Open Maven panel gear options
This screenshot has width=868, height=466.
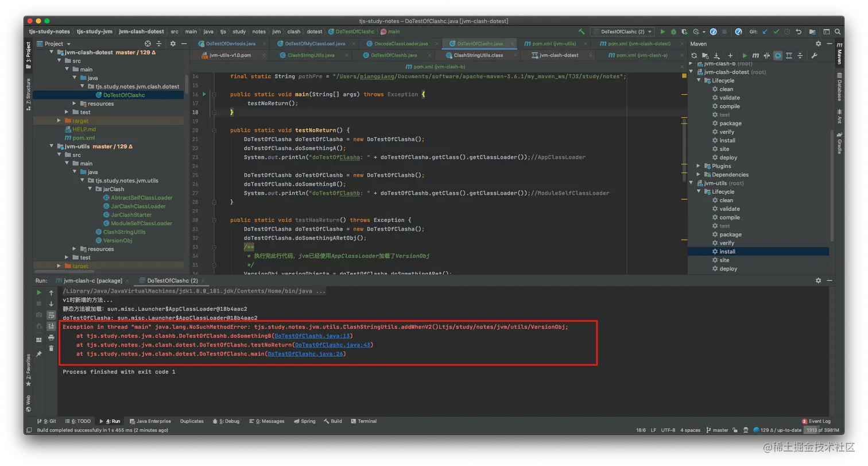click(819, 44)
